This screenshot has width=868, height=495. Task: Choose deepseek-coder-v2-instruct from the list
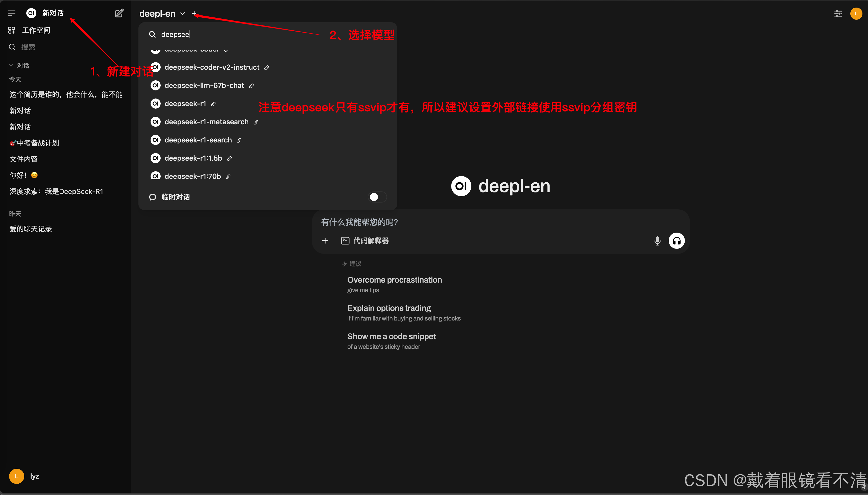click(211, 67)
